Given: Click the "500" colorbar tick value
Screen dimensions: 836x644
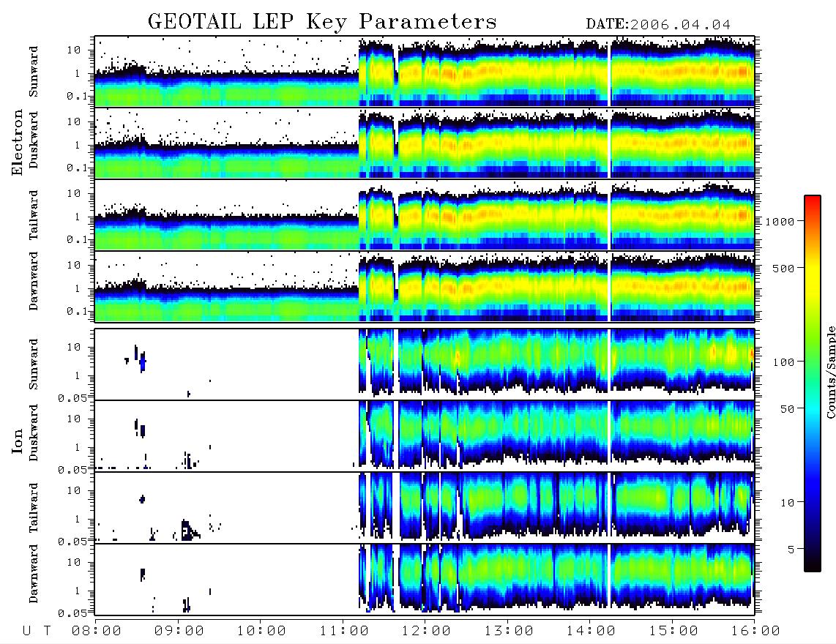Looking at the screenshot, I should pyautogui.click(x=784, y=269).
